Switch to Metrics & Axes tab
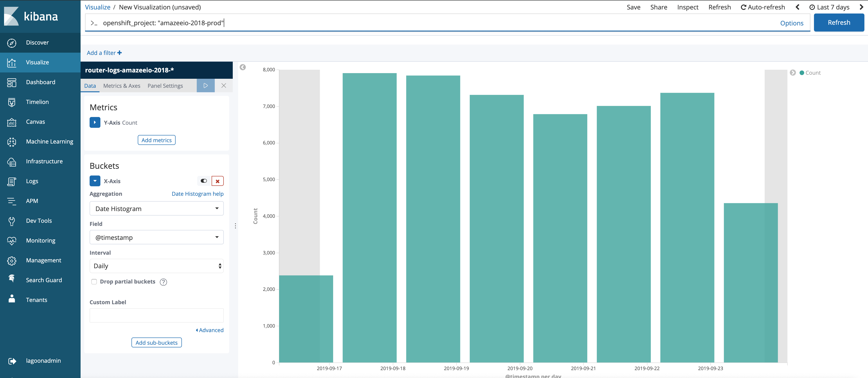 coord(122,85)
